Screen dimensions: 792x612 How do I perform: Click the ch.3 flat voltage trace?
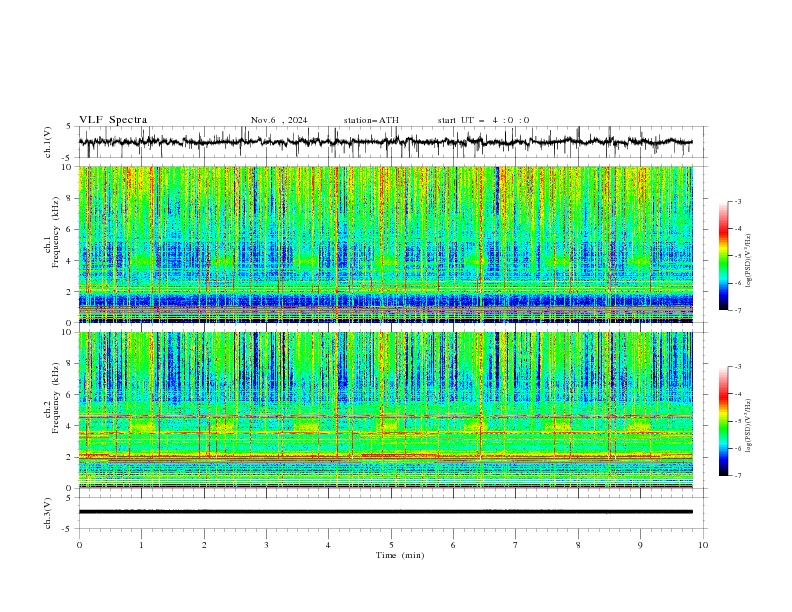385,512
